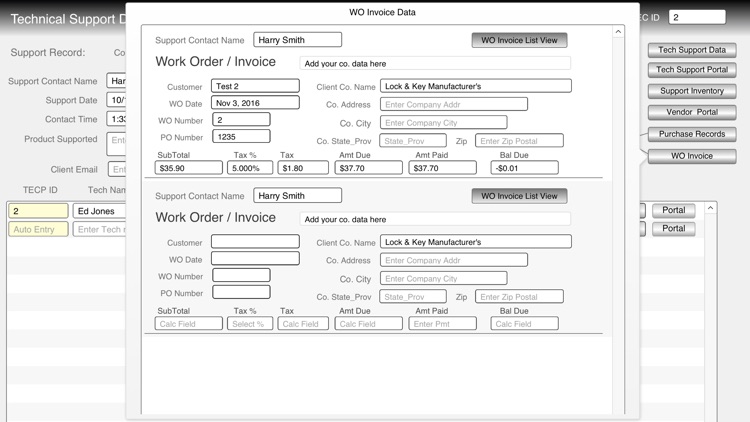Click Bal Due Calc Field in second invoice
Viewport: 750px width, 422px height.
(524, 323)
